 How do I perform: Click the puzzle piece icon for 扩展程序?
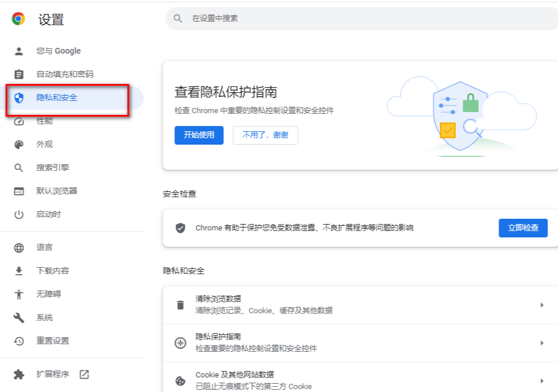19,374
